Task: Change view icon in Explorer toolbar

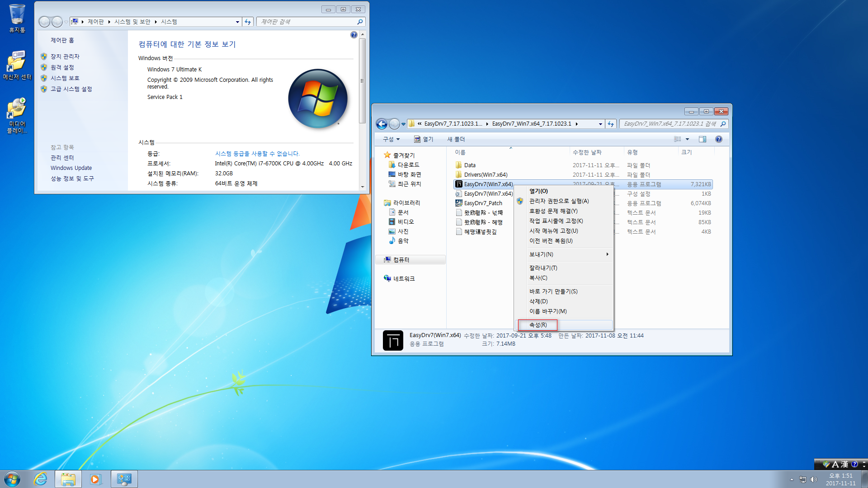Action: pos(677,139)
